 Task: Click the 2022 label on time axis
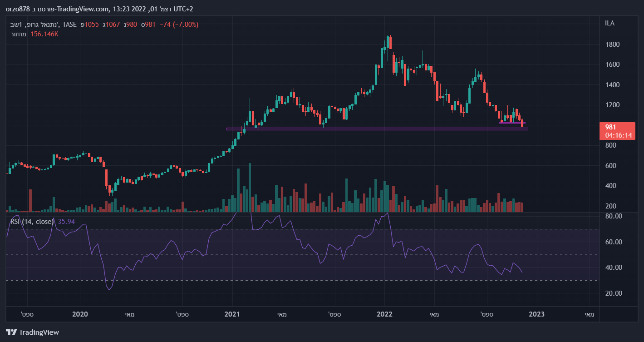[x=384, y=314]
